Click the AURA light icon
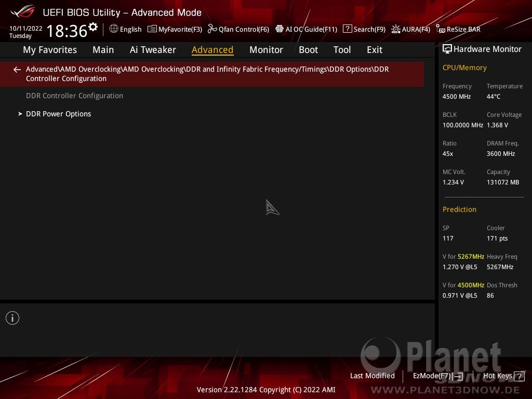 [395, 29]
